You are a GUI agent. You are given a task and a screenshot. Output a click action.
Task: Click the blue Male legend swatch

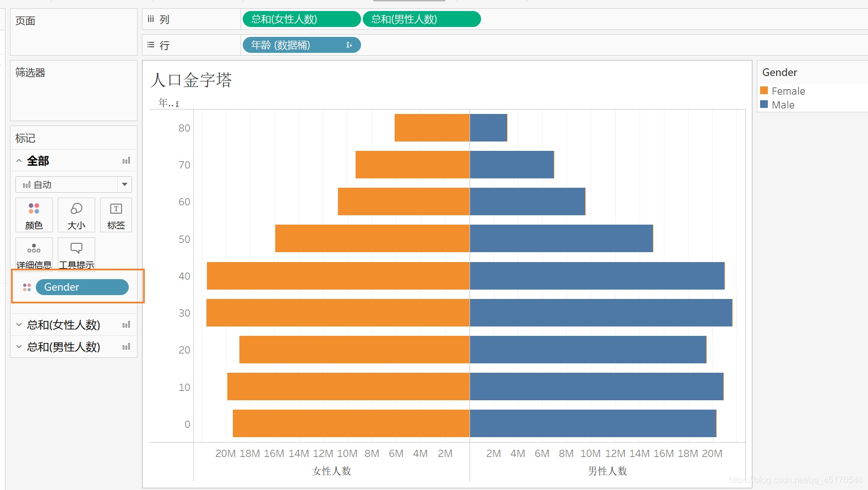click(x=764, y=105)
